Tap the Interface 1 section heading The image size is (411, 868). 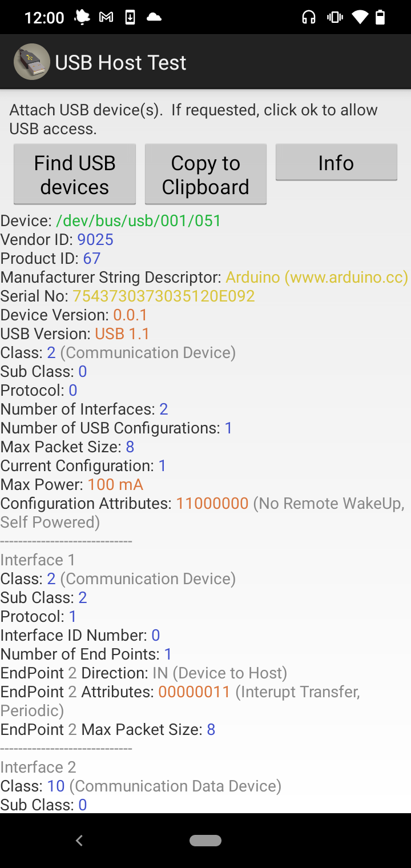coord(38,560)
